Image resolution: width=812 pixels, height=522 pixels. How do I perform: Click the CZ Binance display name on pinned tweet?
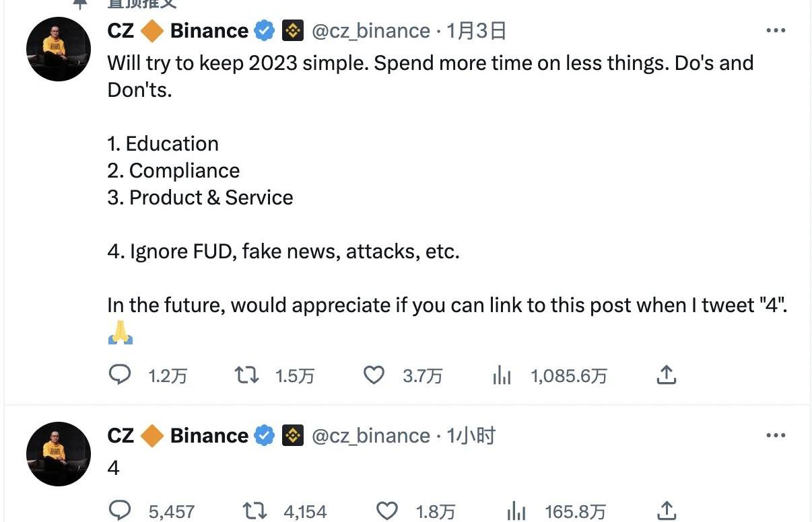click(x=178, y=31)
